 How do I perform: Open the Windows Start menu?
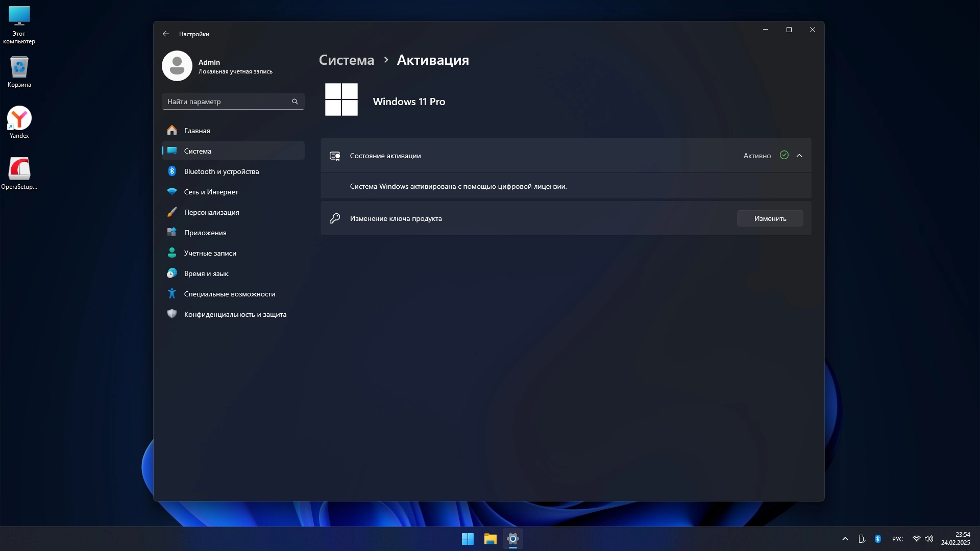[468, 539]
